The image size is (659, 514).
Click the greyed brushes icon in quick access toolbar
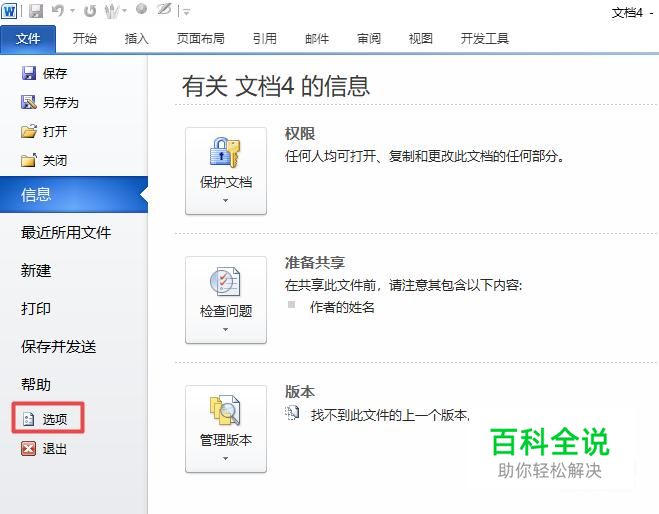(x=111, y=11)
